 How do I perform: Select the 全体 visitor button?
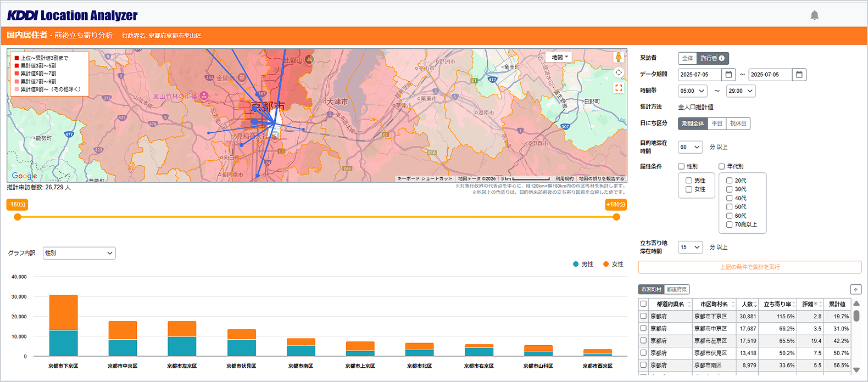tap(687, 58)
